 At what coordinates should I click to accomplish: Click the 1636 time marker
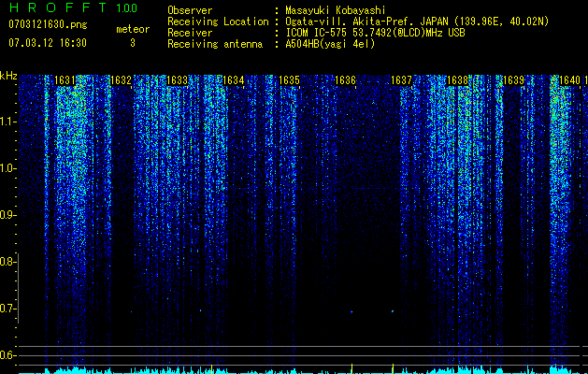point(345,80)
